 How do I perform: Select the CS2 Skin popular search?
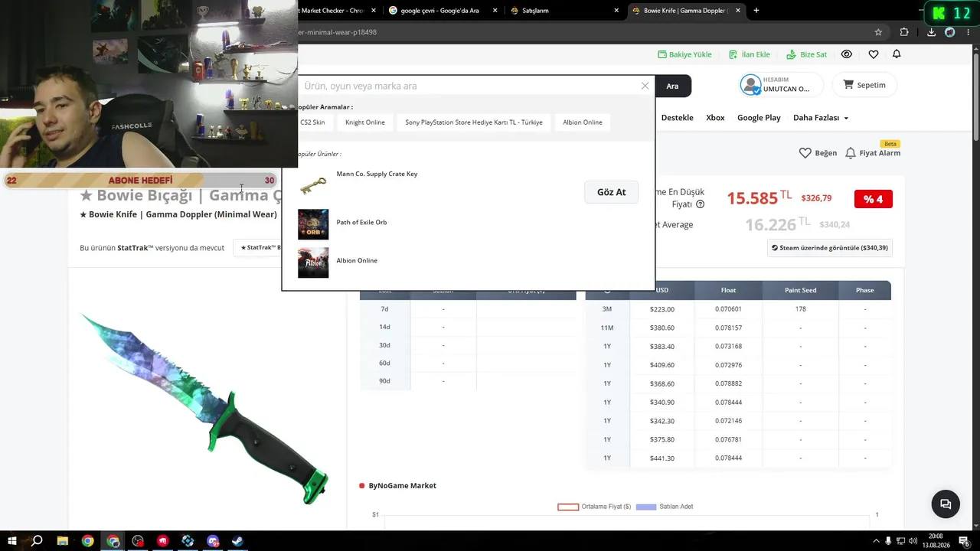(312, 122)
